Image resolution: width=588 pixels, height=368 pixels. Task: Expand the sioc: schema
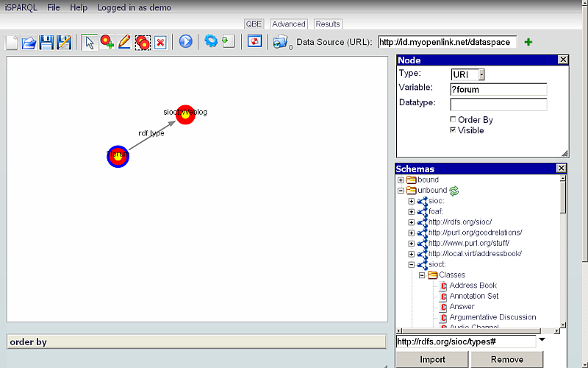(412, 201)
